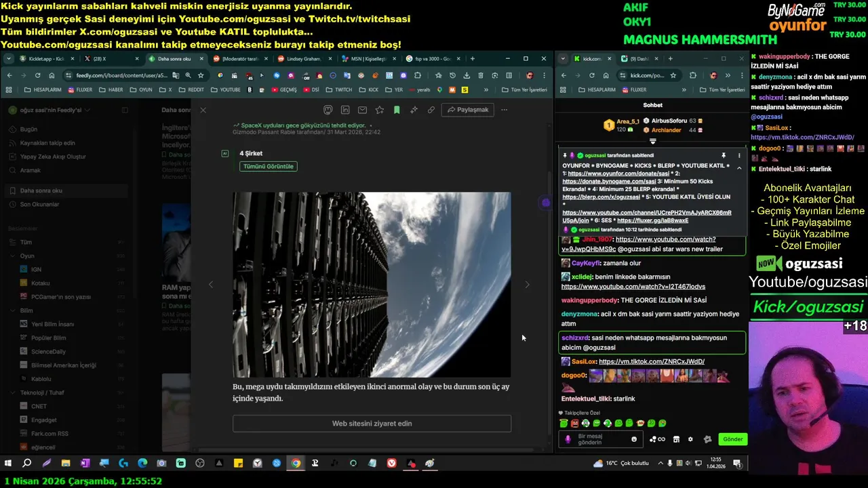This screenshot has width=868, height=488.
Task: Open SasiLox tiktok link in Kick chat
Action: [652, 361]
